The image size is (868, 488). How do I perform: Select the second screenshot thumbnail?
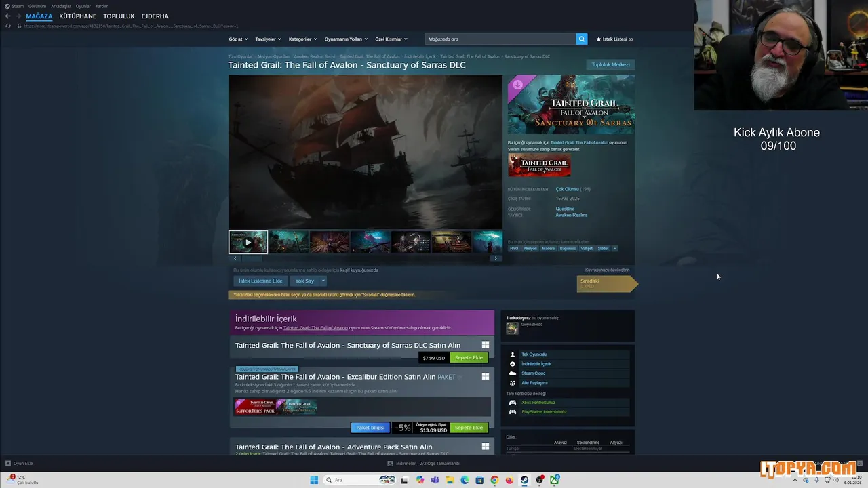(x=289, y=242)
